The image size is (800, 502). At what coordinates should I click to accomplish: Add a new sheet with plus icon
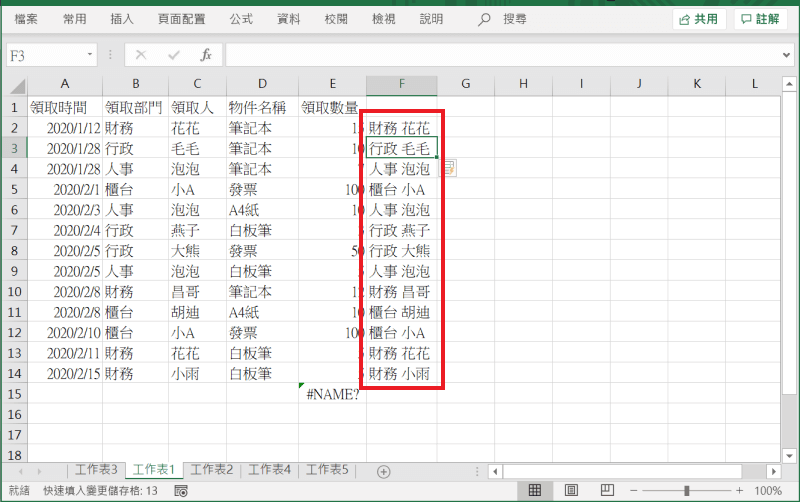pos(384,472)
